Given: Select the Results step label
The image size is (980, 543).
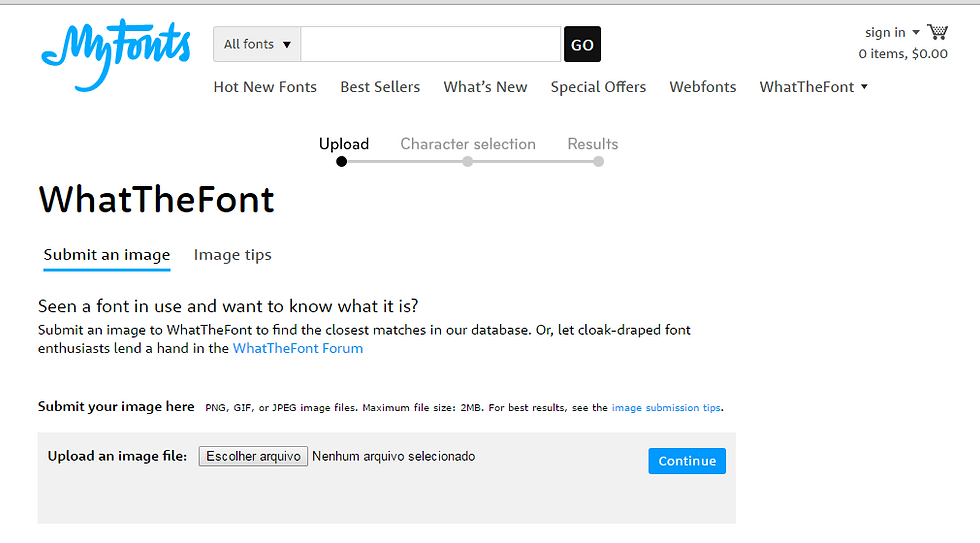Looking at the screenshot, I should (x=592, y=144).
